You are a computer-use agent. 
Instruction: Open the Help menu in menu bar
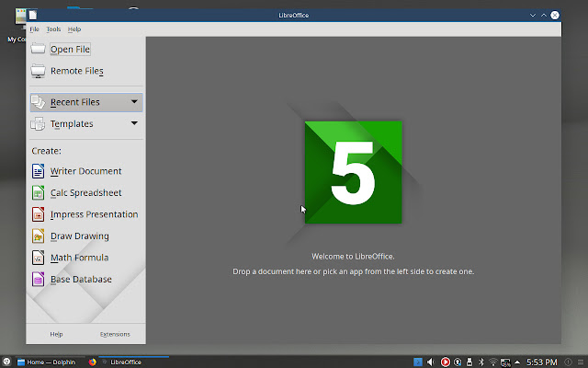(74, 29)
